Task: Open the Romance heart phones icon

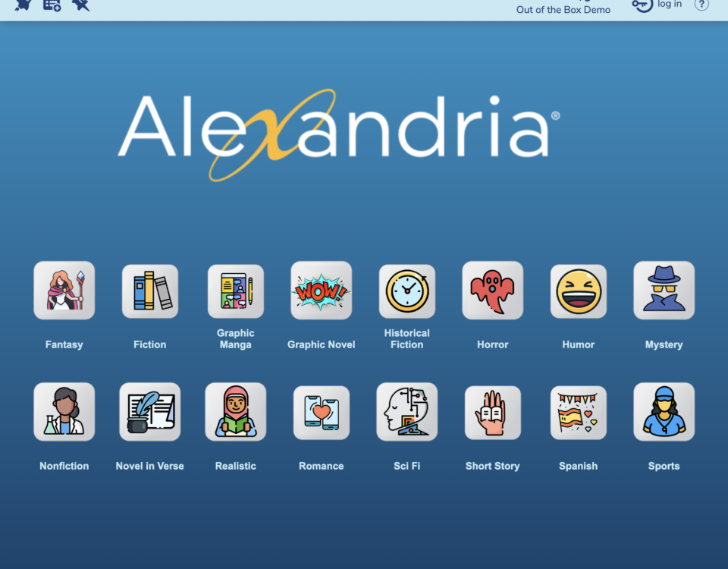Action: coord(322,413)
